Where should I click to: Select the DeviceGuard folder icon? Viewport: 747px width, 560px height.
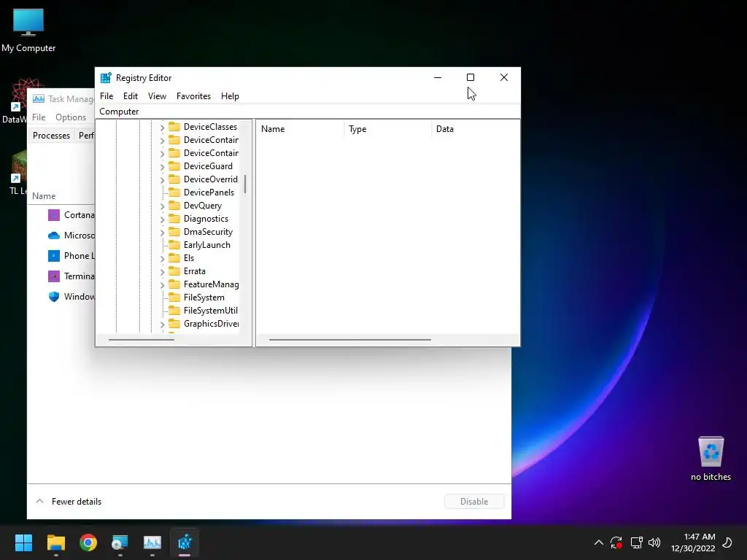(x=174, y=166)
